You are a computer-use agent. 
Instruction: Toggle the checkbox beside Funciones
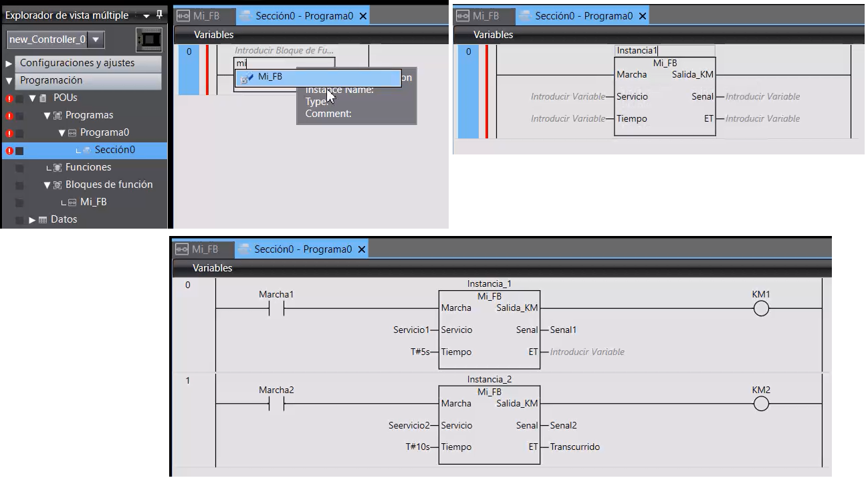20,166
